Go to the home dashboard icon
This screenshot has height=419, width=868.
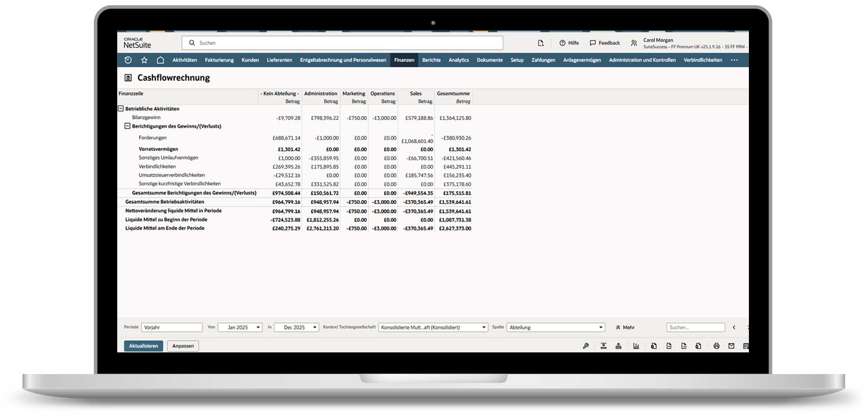(160, 60)
